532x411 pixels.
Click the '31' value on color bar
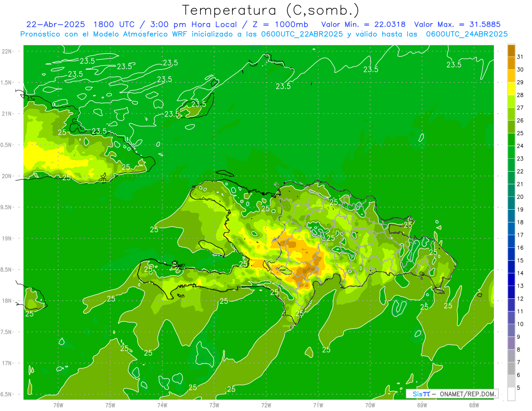pos(520,57)
